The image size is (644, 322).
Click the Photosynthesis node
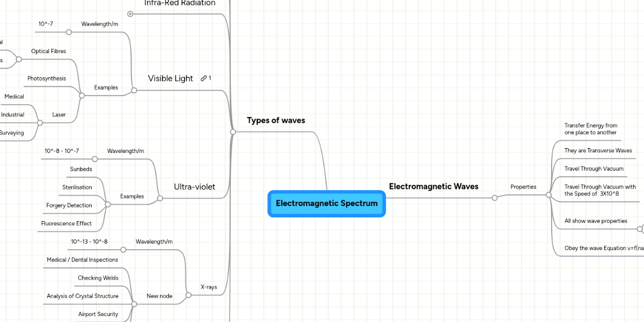(47, 78)
